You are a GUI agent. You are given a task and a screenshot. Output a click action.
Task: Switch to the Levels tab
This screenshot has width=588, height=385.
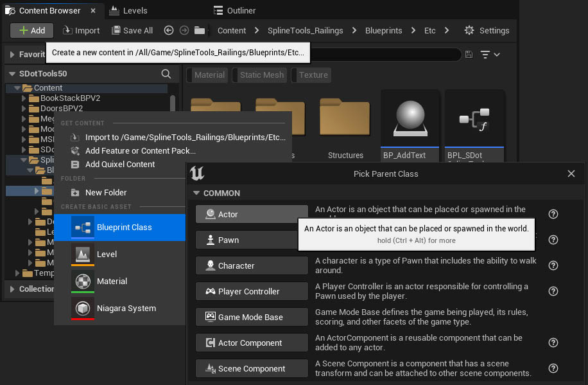click(x=128, y=10)
